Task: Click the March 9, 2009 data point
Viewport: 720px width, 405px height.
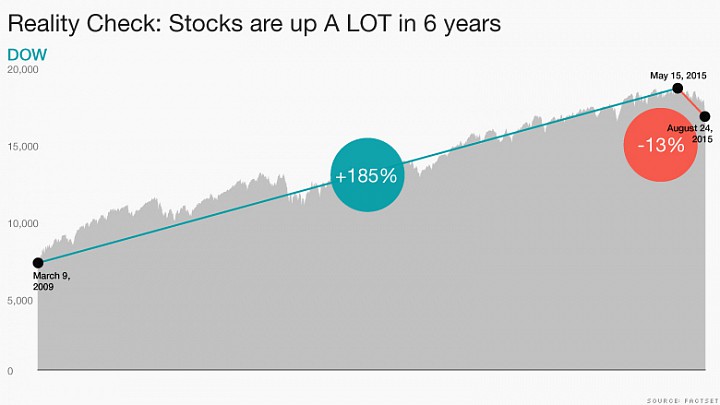Action: (38, 263)
